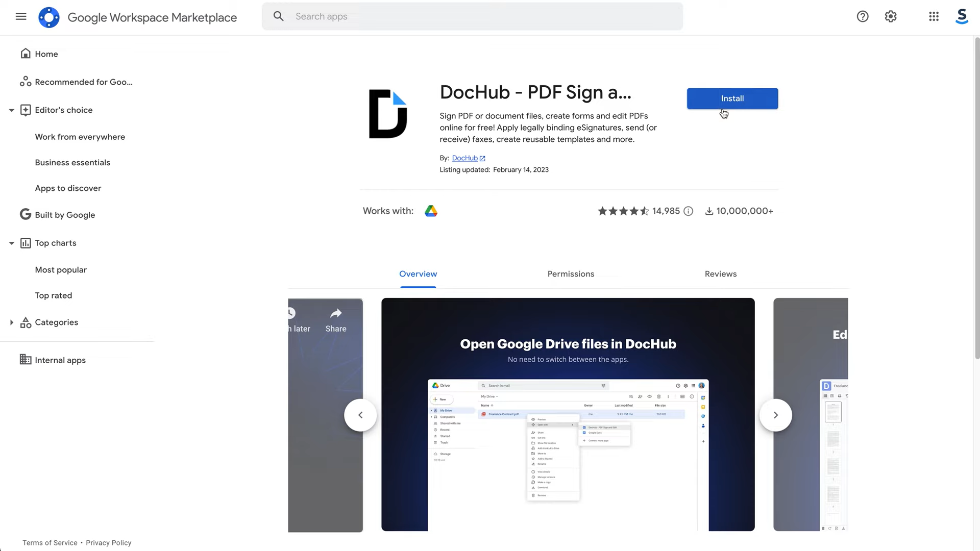Image resolution: width=980 pixels, height=551 pixels.
Task: Open the account avatar menu
Action: [x=962, y=16]
